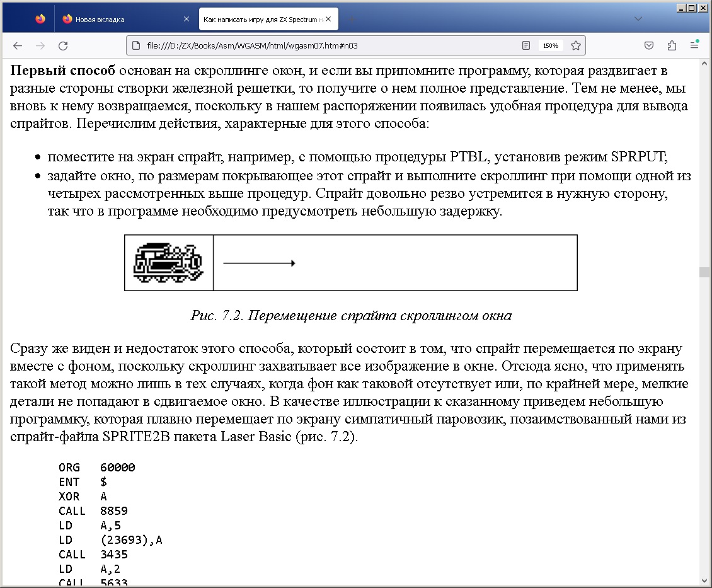Image resolution: width=712 pixels, height=588 pixels.
Task: Close the Firefox window
Action: click(703, 8)
